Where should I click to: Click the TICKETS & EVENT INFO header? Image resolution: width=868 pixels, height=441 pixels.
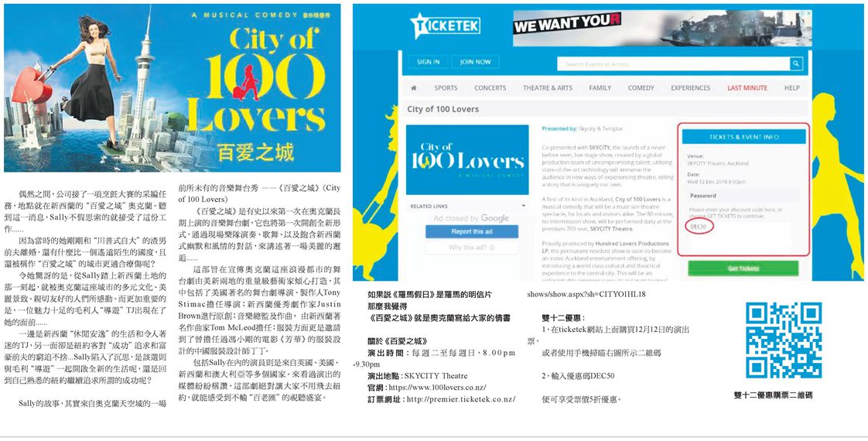(x=743, y=137)
